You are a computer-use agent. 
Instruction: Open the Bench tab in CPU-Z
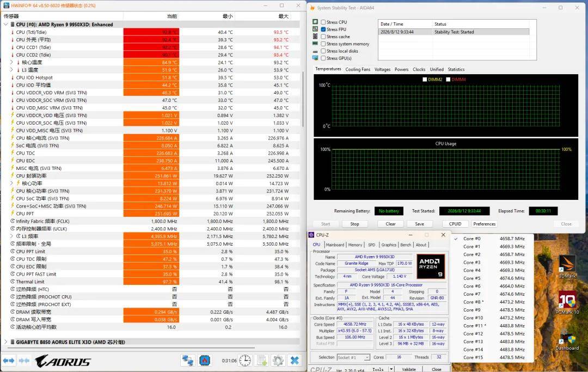[406, 245]
